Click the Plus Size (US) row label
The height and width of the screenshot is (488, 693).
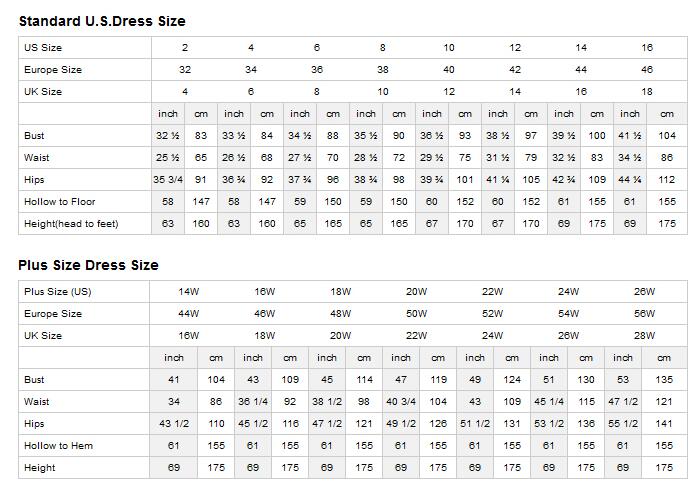(57, 292)
